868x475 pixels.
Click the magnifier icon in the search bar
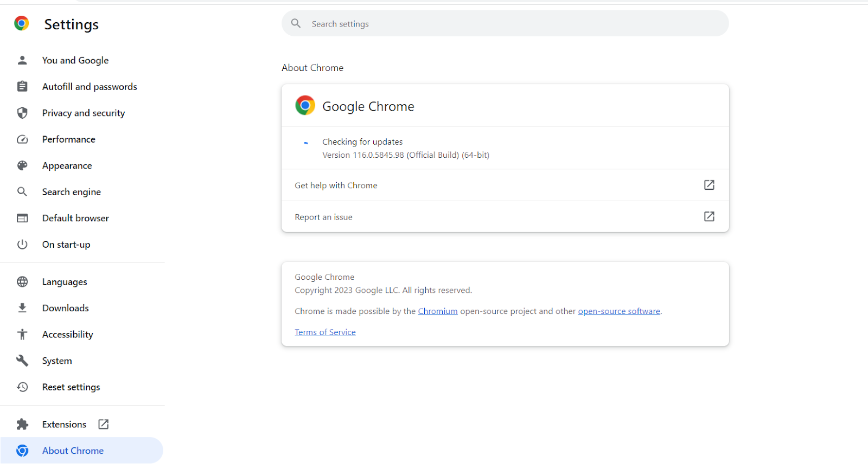[296, 23]
